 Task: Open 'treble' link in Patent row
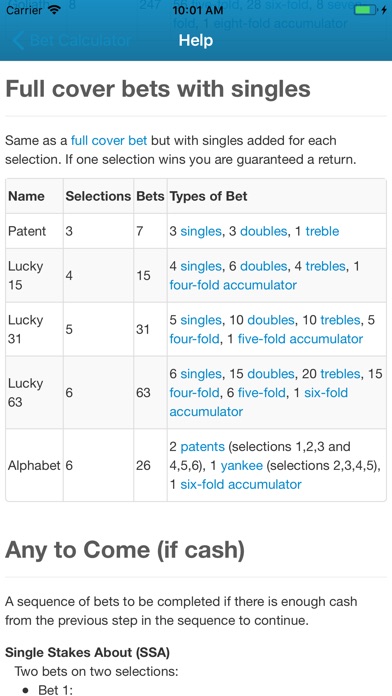(x=322, y=231)
